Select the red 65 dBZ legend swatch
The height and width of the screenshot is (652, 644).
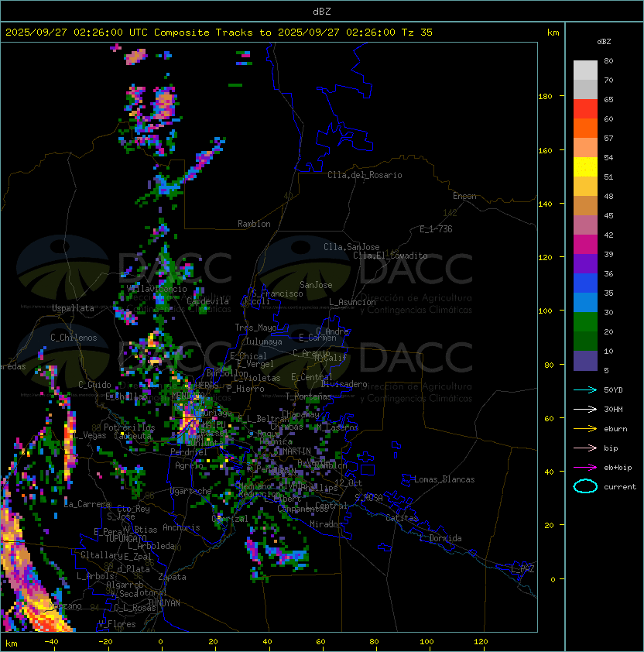click(585, 109)
